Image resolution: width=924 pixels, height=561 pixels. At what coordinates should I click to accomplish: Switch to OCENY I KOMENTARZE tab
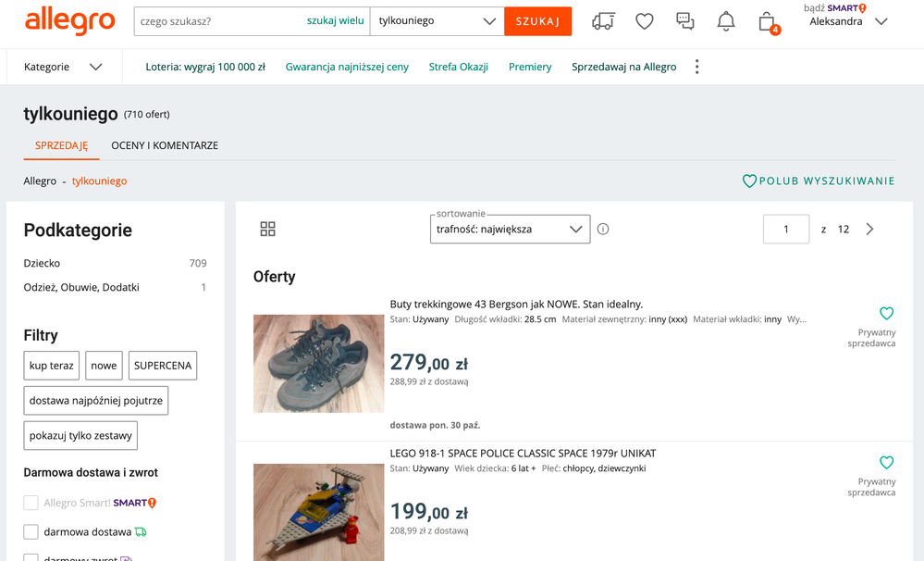[x=165, y=145]
